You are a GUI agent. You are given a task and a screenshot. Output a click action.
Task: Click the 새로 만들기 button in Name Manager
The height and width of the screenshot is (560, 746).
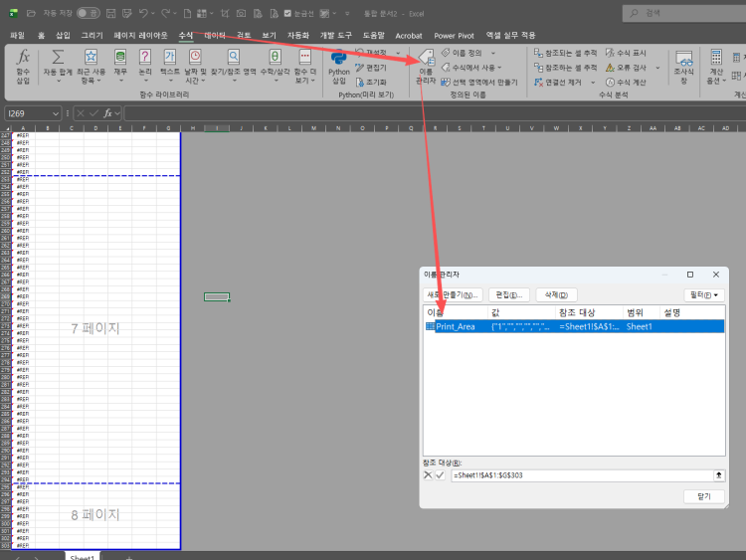click(454, 294)
